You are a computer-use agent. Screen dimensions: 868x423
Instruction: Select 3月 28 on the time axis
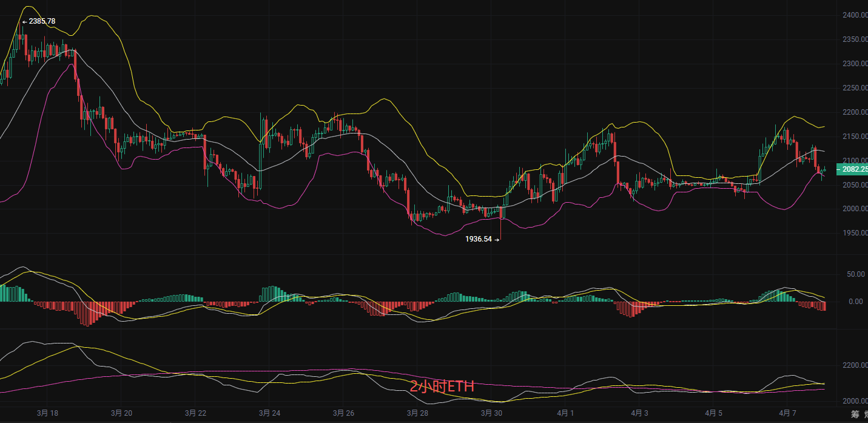pos(417,413)
